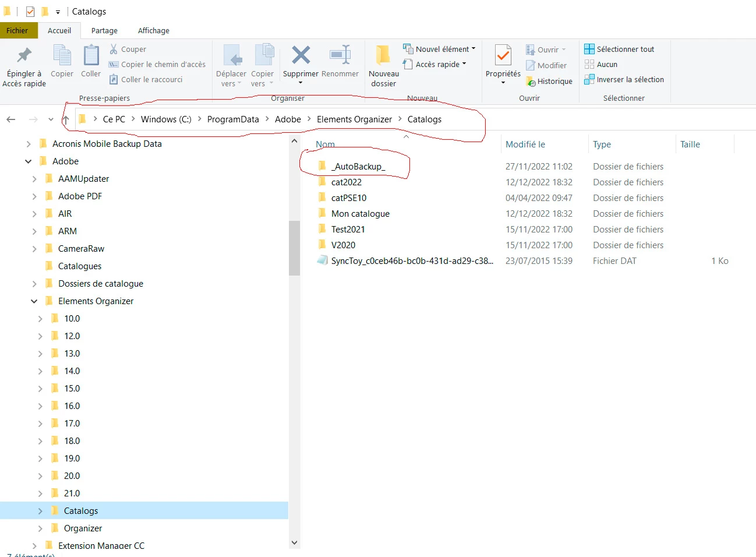Expand the 21.0 tree node
The height and width of the screenshot is (557, 756).
40,493
